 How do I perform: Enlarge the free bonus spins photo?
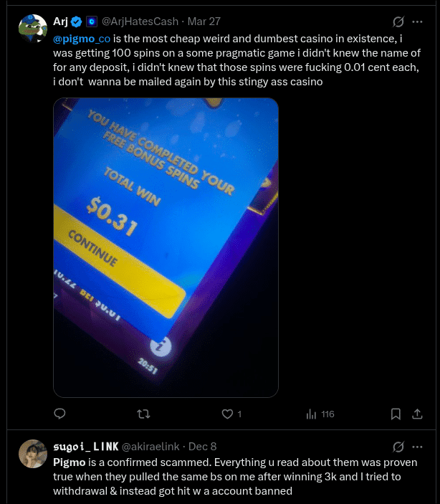click(166, 247)
